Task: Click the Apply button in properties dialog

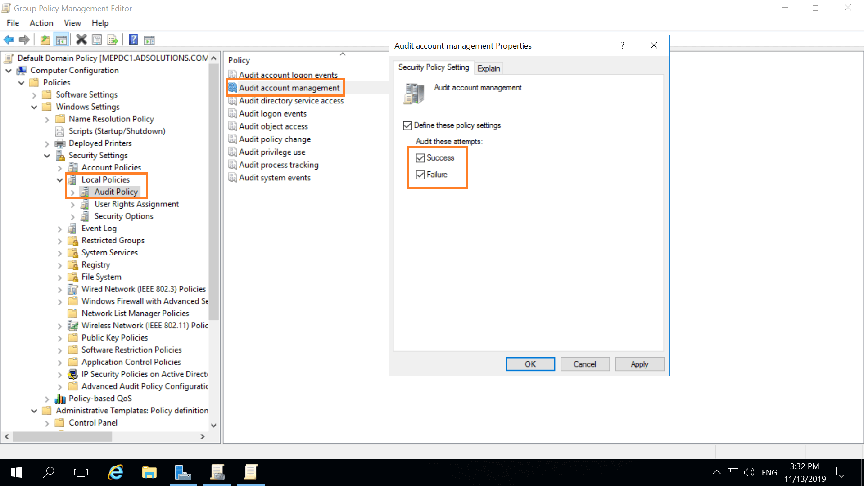Action: pyautogui.click(x=638, y=364)
